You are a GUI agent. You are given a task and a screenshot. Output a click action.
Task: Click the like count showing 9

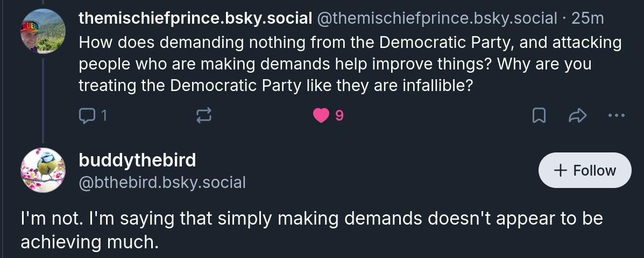[x=339, y=115]
